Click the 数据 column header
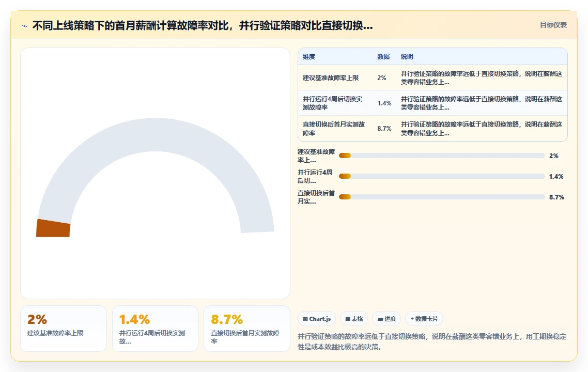 pyautogui.click(x=383, y=57)
